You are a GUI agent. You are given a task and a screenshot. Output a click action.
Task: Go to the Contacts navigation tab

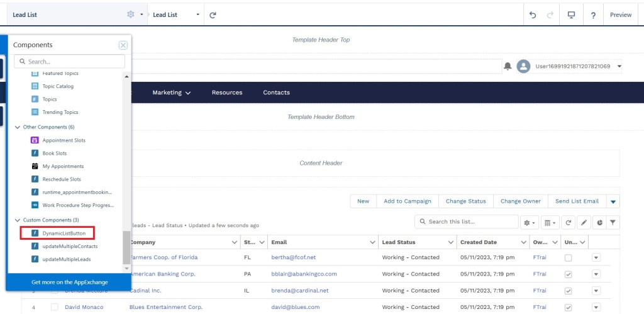coord(276,93)
